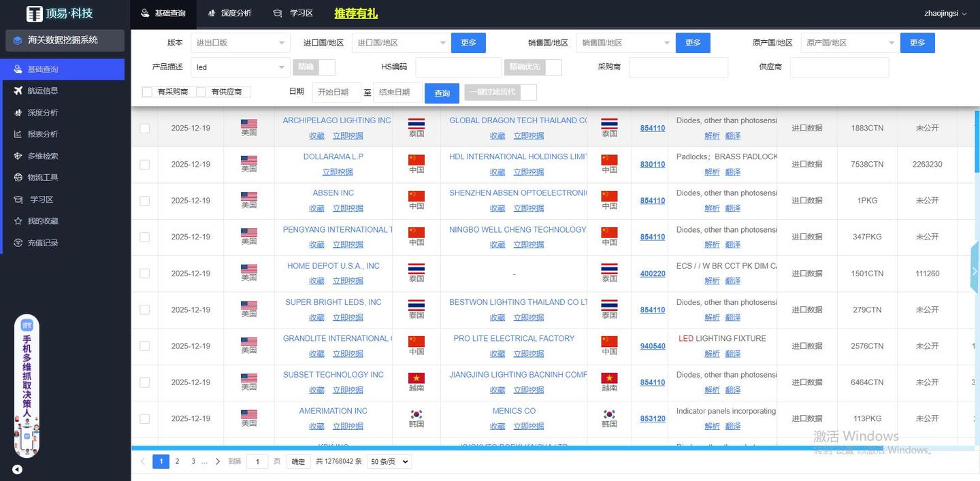Screen dimensions: 980x481
Task: Open HS code 940540 link
Action: click(x=653, y=346)
